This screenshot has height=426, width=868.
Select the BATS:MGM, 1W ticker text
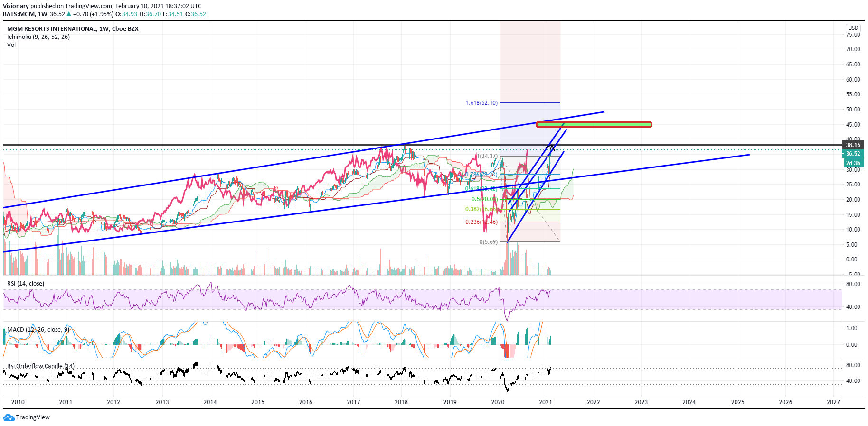click(25, 14)
